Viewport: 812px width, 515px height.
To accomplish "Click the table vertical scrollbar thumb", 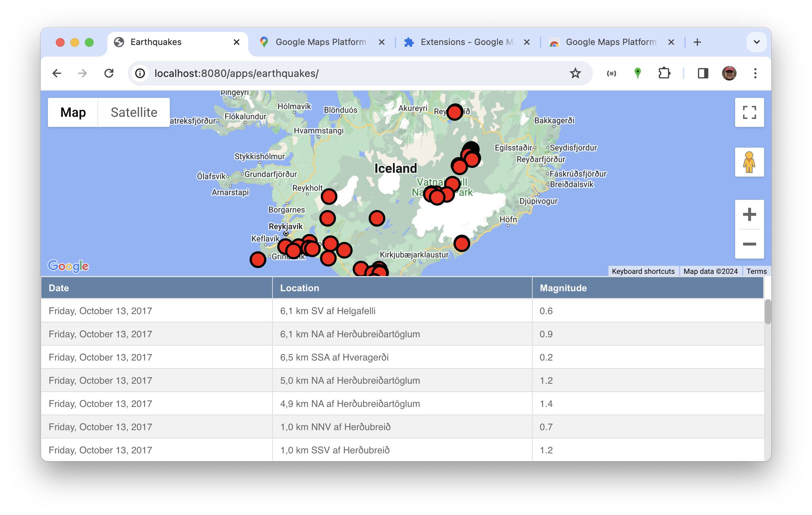I will [767, 311].
